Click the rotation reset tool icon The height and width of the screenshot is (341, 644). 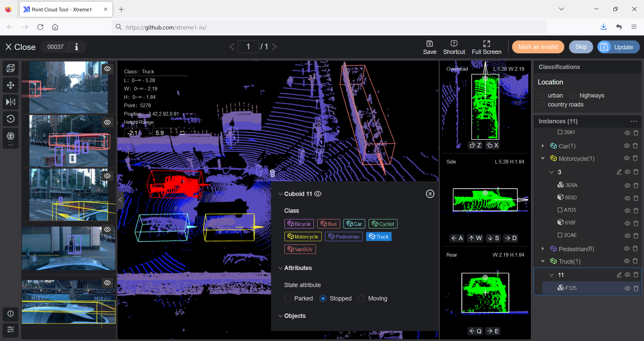(x=10, y=119)
